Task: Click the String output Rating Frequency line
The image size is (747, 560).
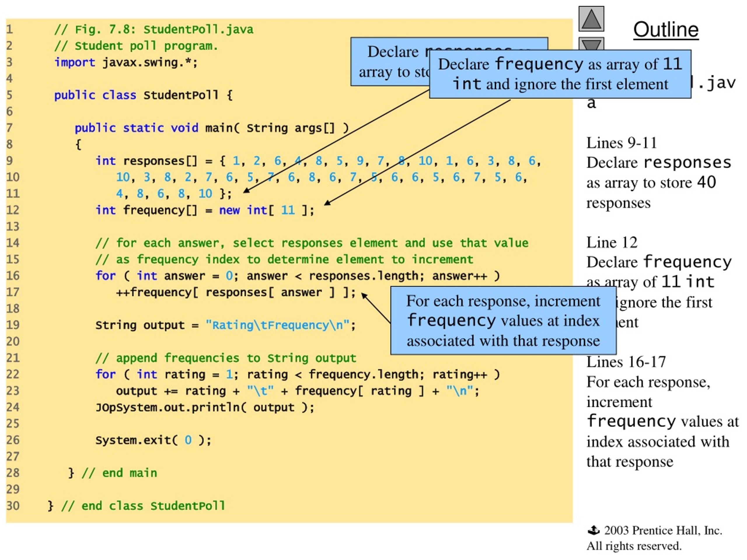Action: [226, 325]
